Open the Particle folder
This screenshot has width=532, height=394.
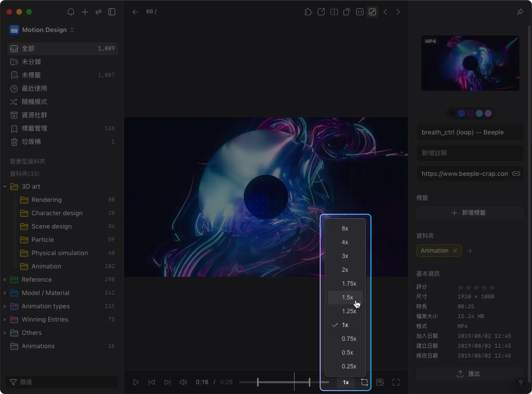pos(68,239)
